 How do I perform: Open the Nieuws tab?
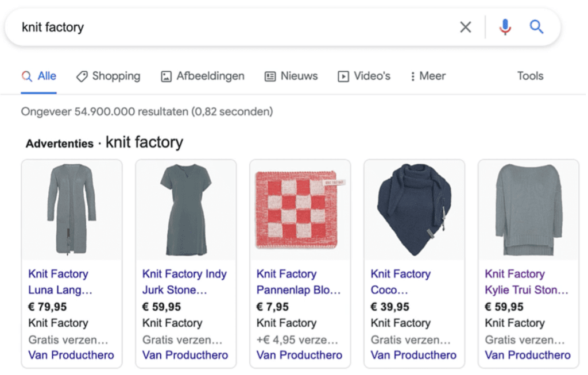(x=291, y=76)
